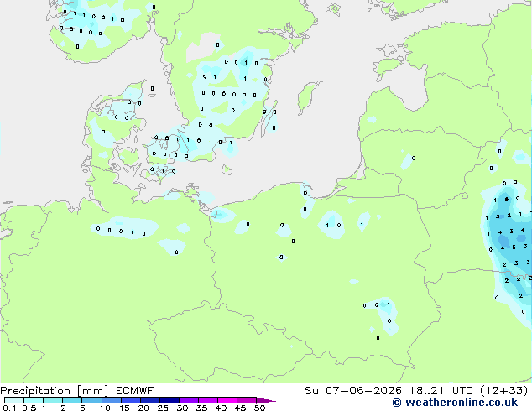Screen dimensions: 532x411
Task: Click the '10' legend scale label
Action: [105, 408]
